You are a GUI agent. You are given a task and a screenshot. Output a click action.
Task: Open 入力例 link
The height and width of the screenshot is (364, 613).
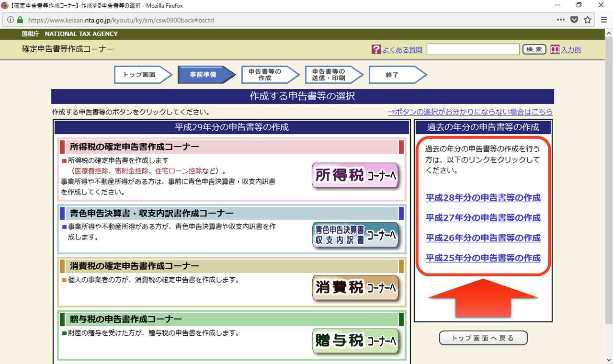coord(571,50)
